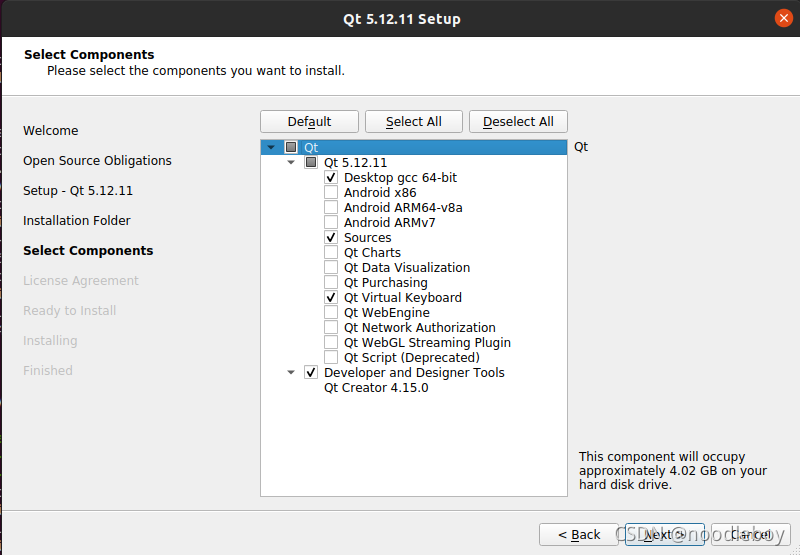The image size is (800, 555).
Task: Enable the Android x86 component
Action: (331, 192)
